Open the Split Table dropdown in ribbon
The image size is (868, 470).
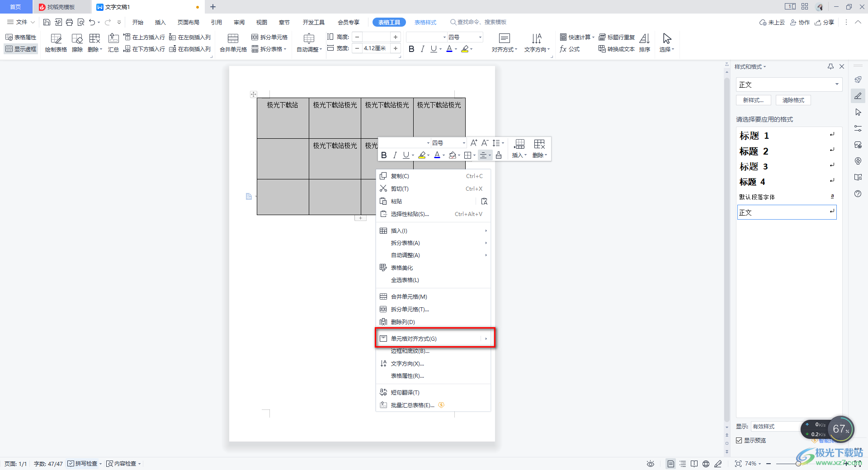[269, 49]
